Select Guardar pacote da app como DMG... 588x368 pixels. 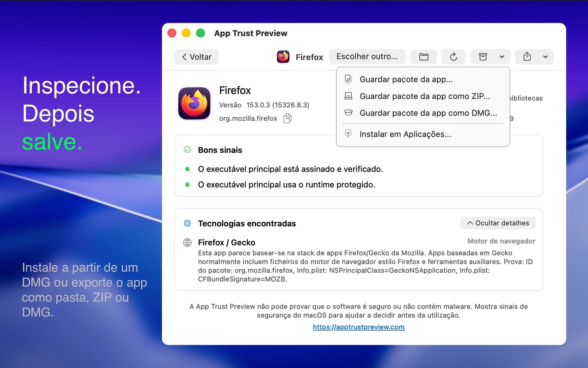point(423,113)
